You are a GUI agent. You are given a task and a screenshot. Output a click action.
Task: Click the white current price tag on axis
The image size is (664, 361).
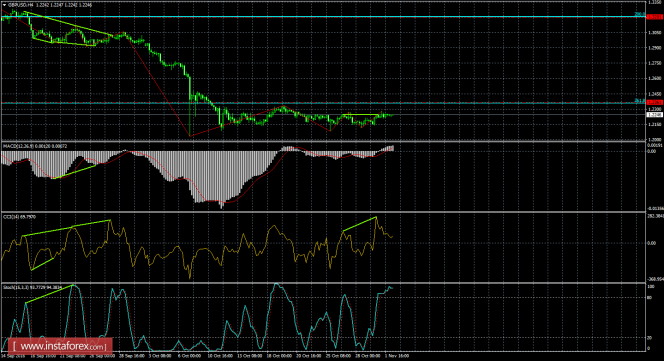654,114
